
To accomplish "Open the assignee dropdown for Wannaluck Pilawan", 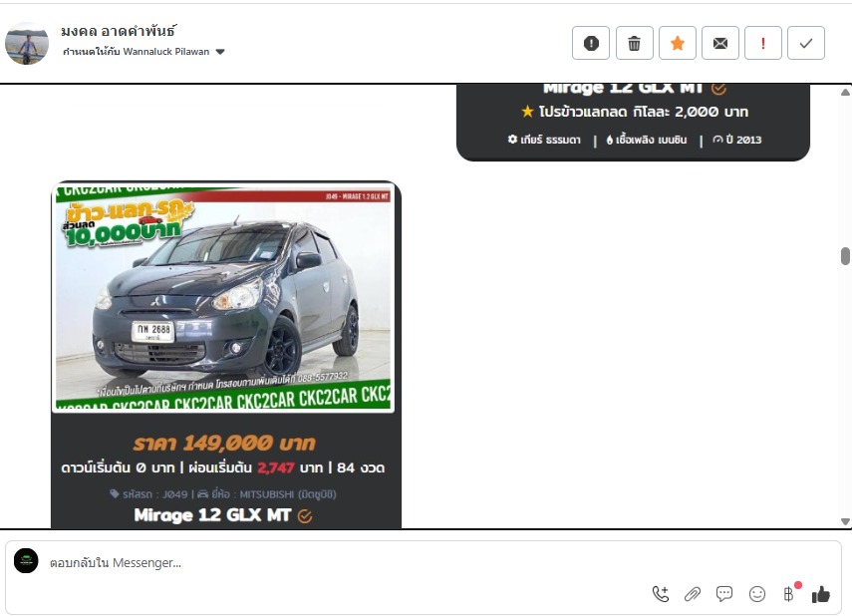I will tap(220, 52).
